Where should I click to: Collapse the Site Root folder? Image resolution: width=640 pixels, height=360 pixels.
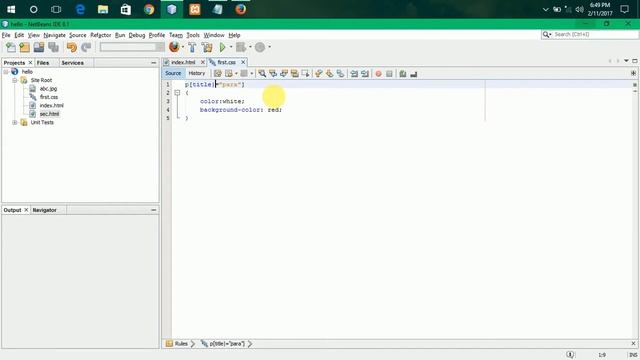(15, 80)
